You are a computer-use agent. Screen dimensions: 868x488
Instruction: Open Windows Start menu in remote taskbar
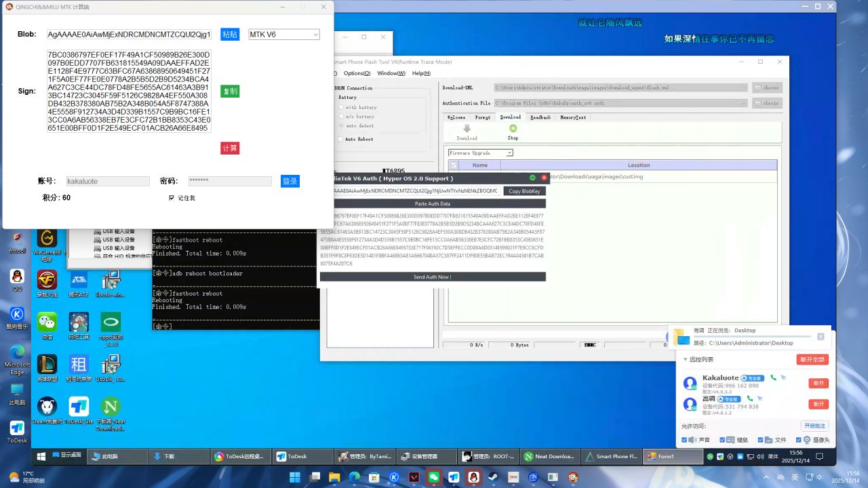click(x=41, y=457)
